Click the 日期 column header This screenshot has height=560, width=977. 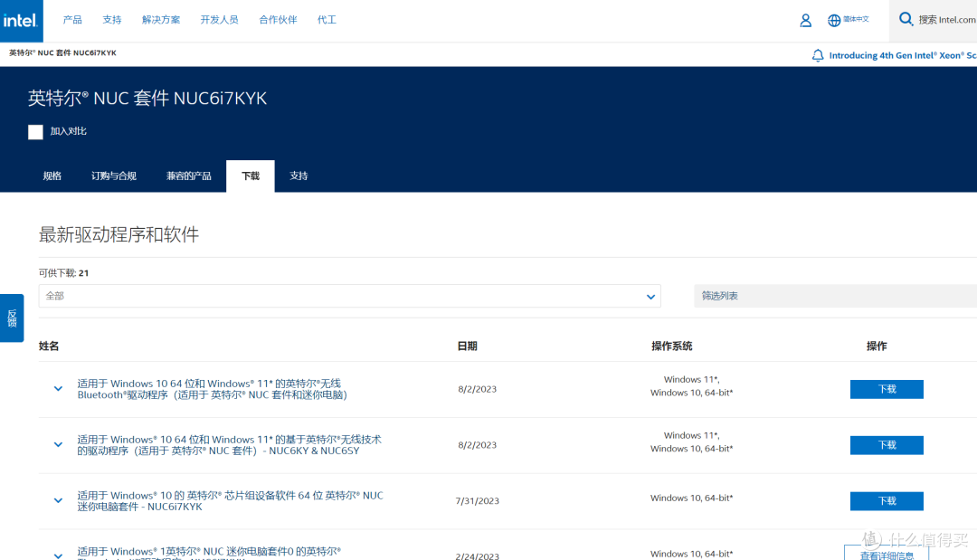[x=468, y=346]
